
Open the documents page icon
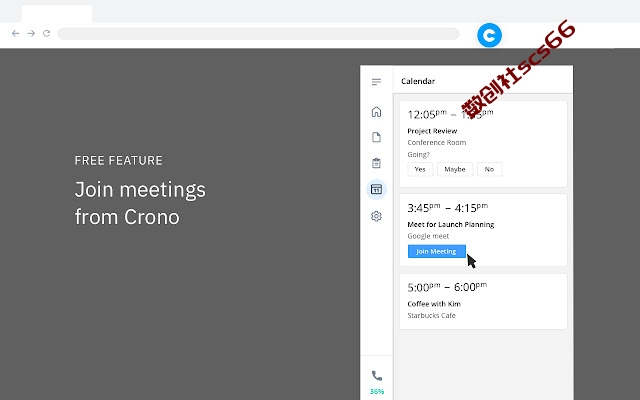[376, 137]
